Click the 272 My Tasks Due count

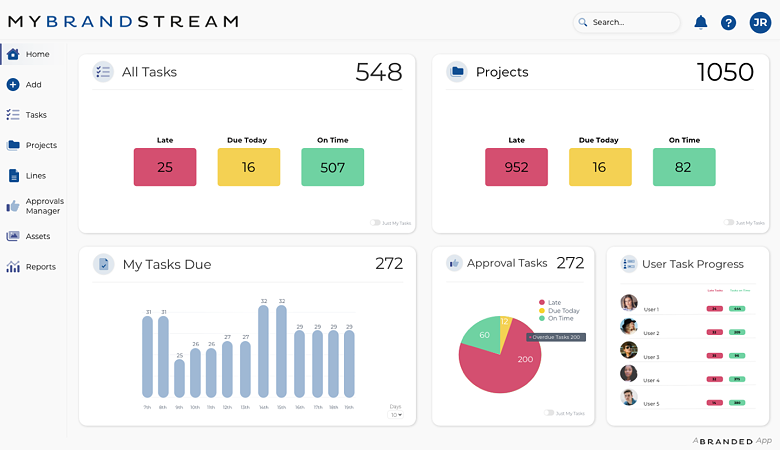point(389,264)
